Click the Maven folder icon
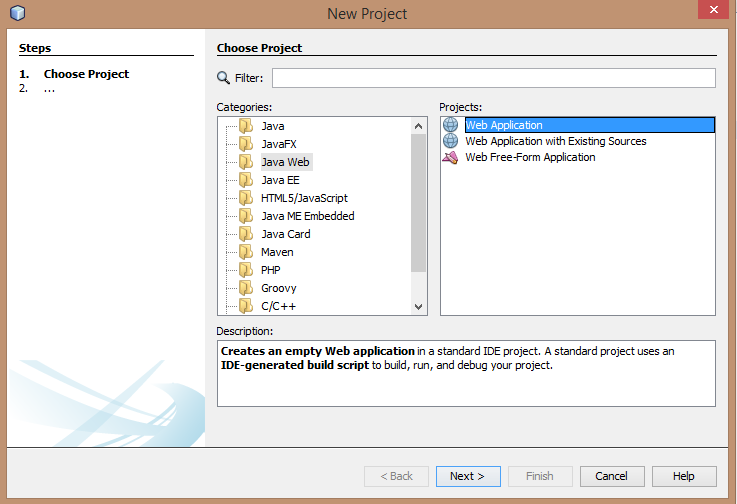Image resolution: width=737 pixels, height=504 pixels. [x=246, y=252]
